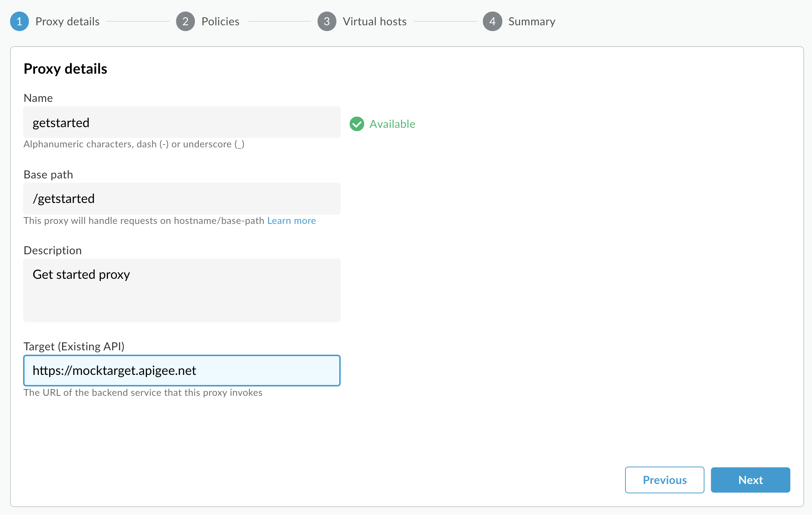Click the step 1 circle icon

19,22
